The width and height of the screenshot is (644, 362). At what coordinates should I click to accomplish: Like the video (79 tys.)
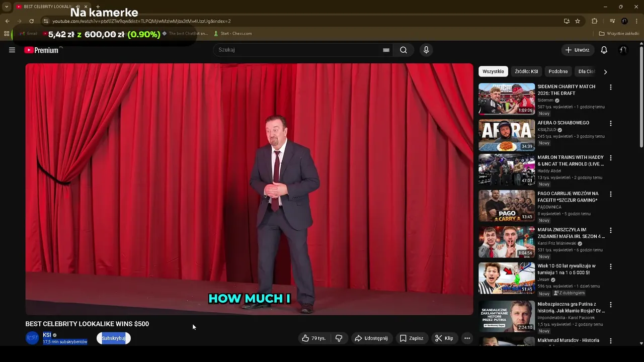pyautogui.click(x=313, y=338)
